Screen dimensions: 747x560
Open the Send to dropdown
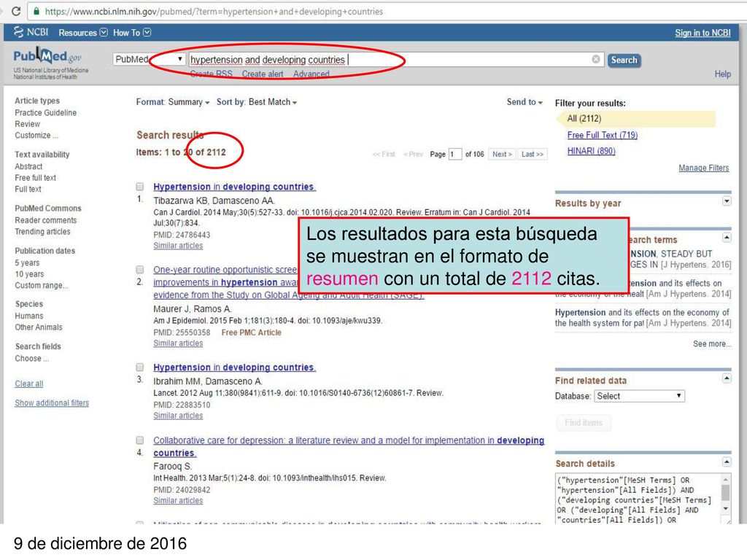(x=524, y=102)
